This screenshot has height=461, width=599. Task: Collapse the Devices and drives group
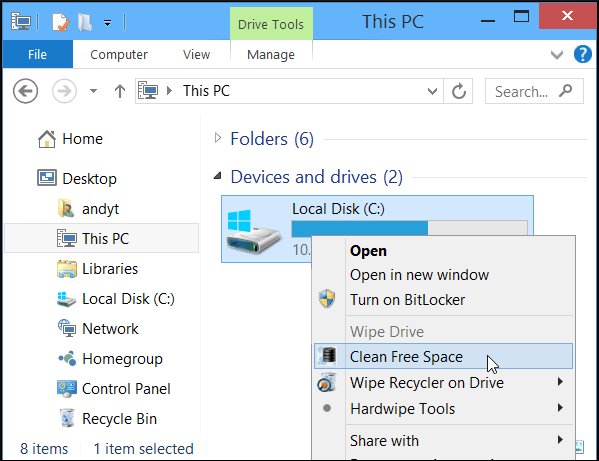217,176
